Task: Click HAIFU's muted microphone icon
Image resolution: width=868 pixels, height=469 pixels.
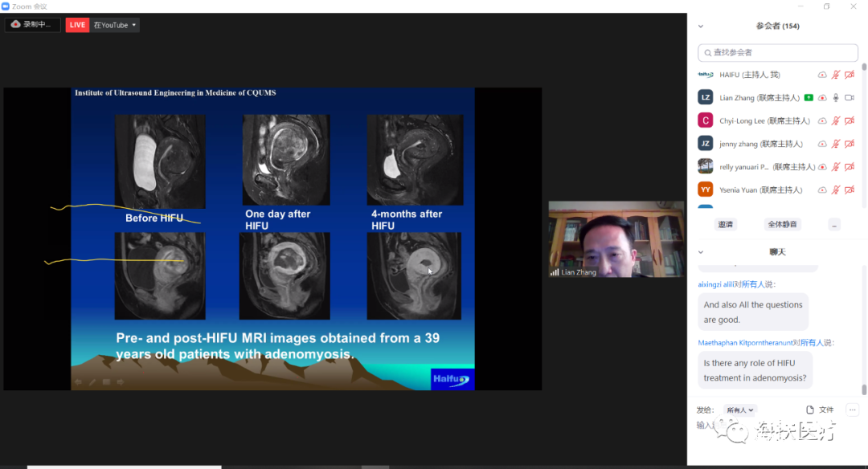Action: pos(836,75)
